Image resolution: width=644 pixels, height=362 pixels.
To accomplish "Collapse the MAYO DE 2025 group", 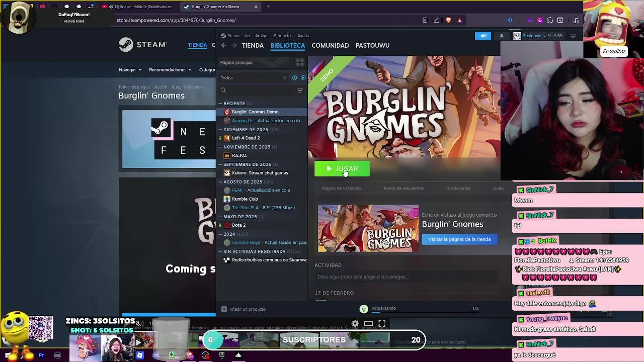I will point(220,217).
